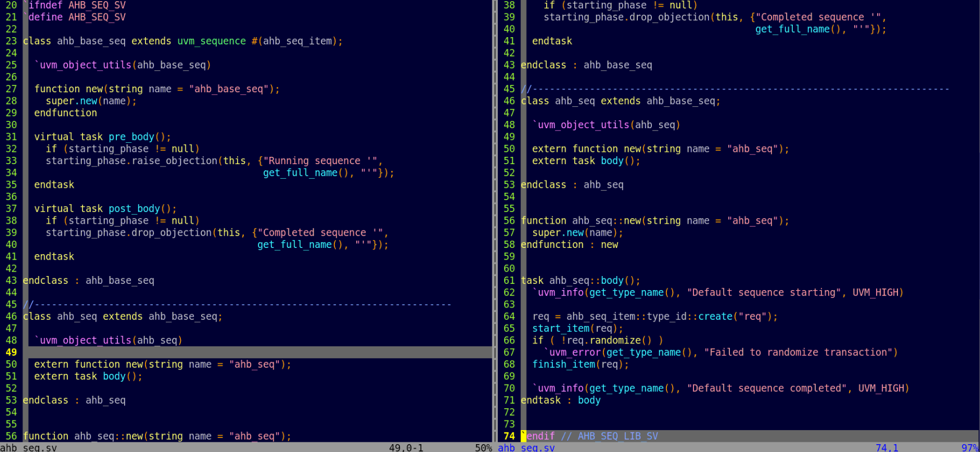This screenshot has height=452, width=980.
Task: Click 'UVM_HIGH' on right pane line 70
Action: 881,388
